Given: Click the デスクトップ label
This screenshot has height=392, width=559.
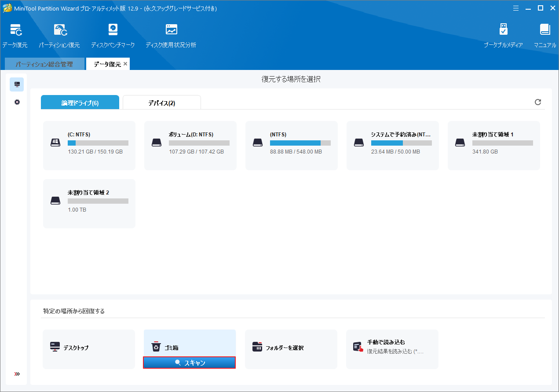Looking at the screenshot, I should click(76, 348).
